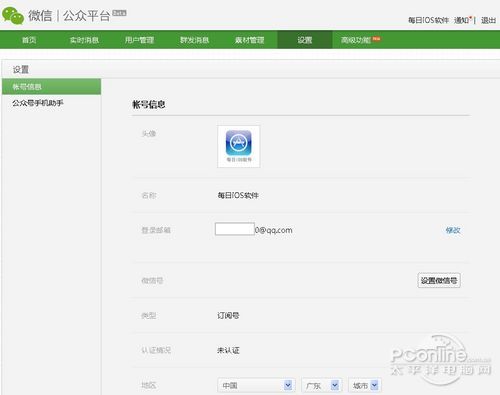Expand the 中国 country dropdown
This screenshot has width=500, height=395.
256,385
